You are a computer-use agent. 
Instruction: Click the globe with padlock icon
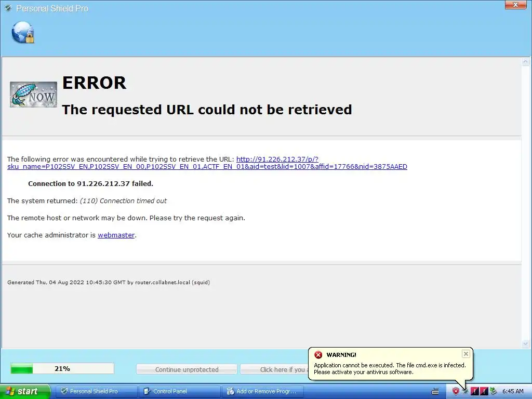[x=23, y=33]
